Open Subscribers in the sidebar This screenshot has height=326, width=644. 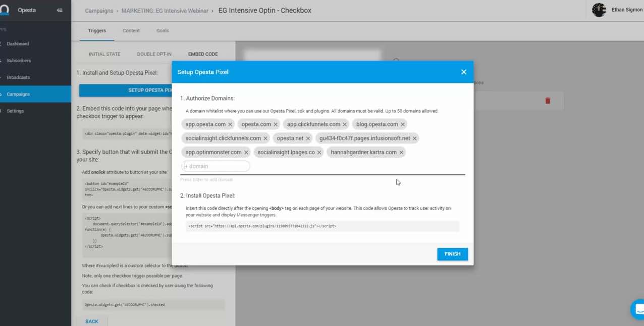click(x=19, y=61)
